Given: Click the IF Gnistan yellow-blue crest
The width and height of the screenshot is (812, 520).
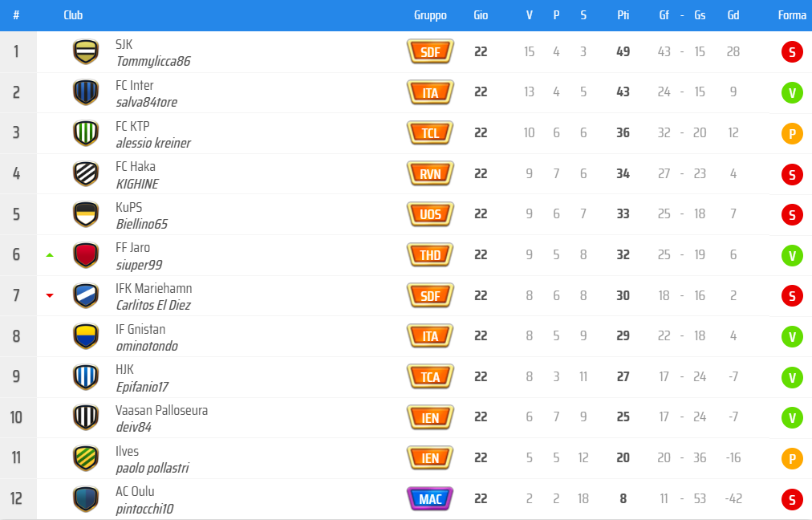Looking at the screenshot, I should [86, 336].
